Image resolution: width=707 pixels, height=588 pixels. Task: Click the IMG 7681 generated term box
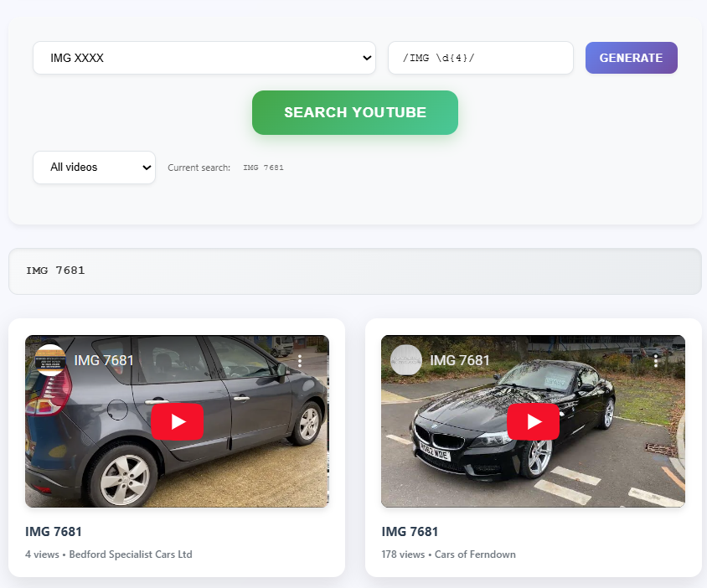(354, 271)
